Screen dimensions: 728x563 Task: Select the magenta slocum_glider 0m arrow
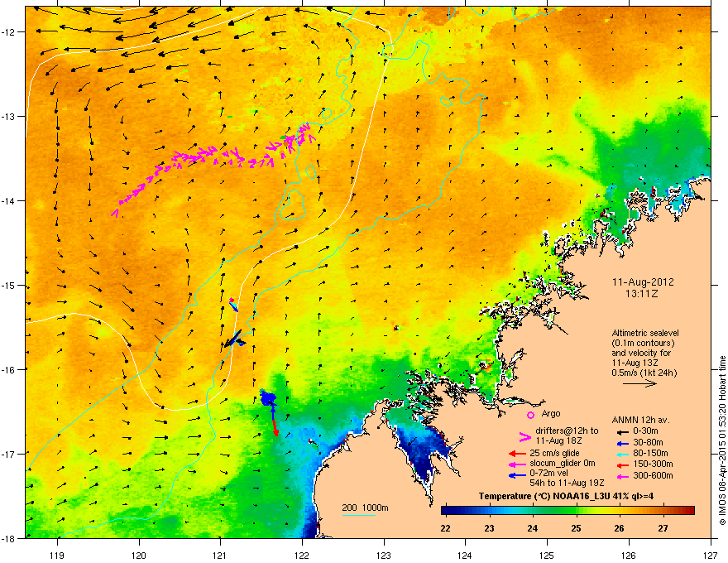point(517,464)
